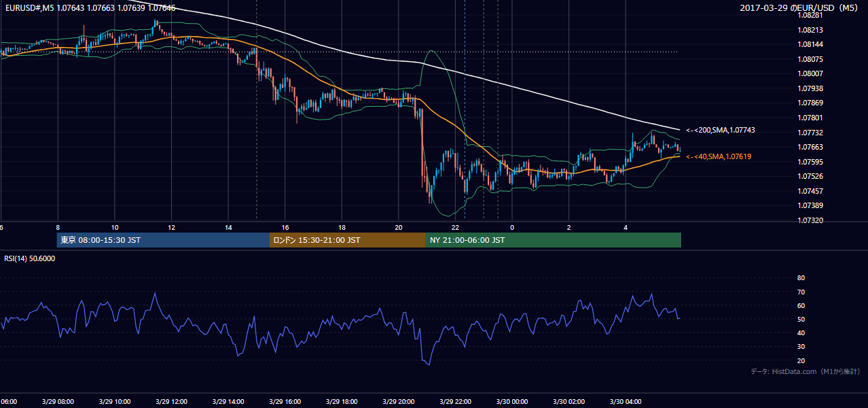Click price level 1.08281 on axis
The width and height of the screenshot is (868, 408).
[810, 15]
